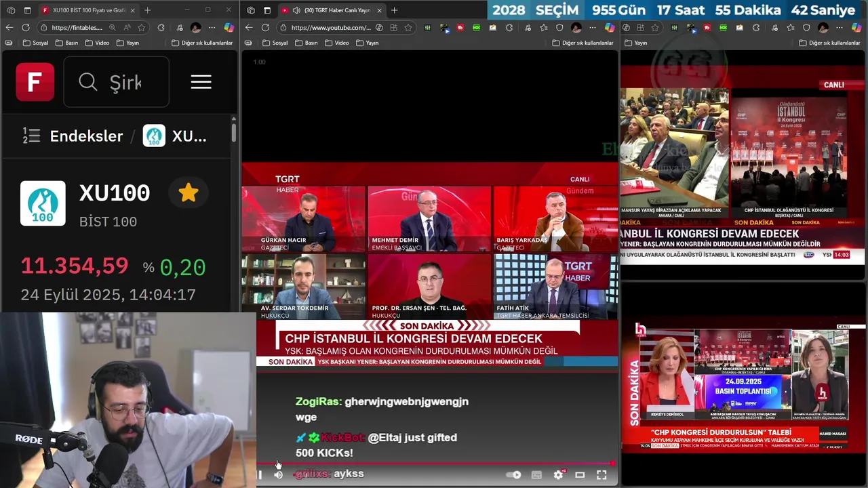868x488 pixels.
Task: Open profile avatar in Fintables window
Action: click(x=195, y=28)
